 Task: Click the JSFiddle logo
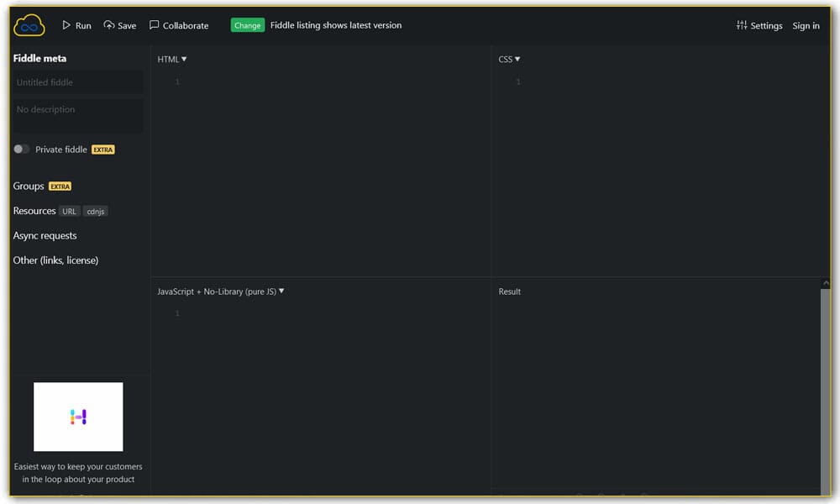[28, 24]
